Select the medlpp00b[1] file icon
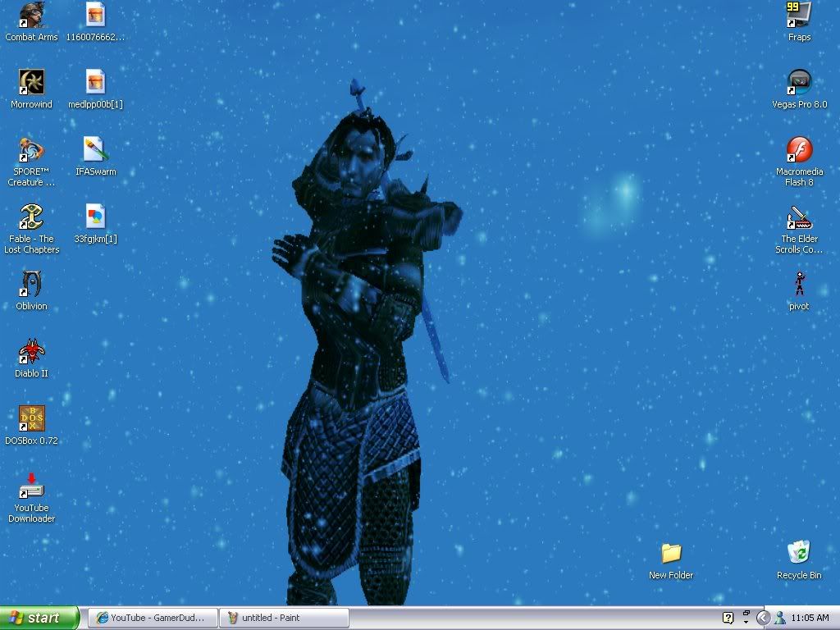 pos(95,89)
